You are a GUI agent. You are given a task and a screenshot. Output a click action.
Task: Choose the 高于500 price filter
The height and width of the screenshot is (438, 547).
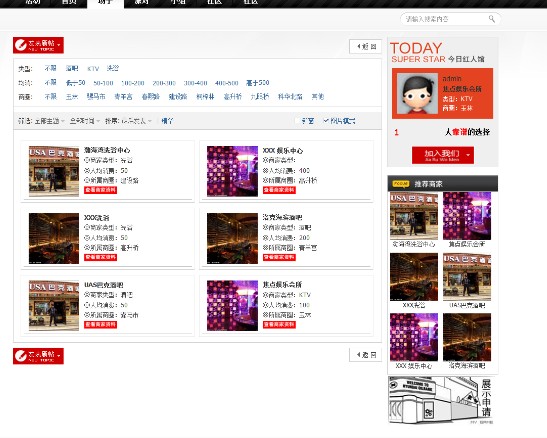[x=257, y=83]
